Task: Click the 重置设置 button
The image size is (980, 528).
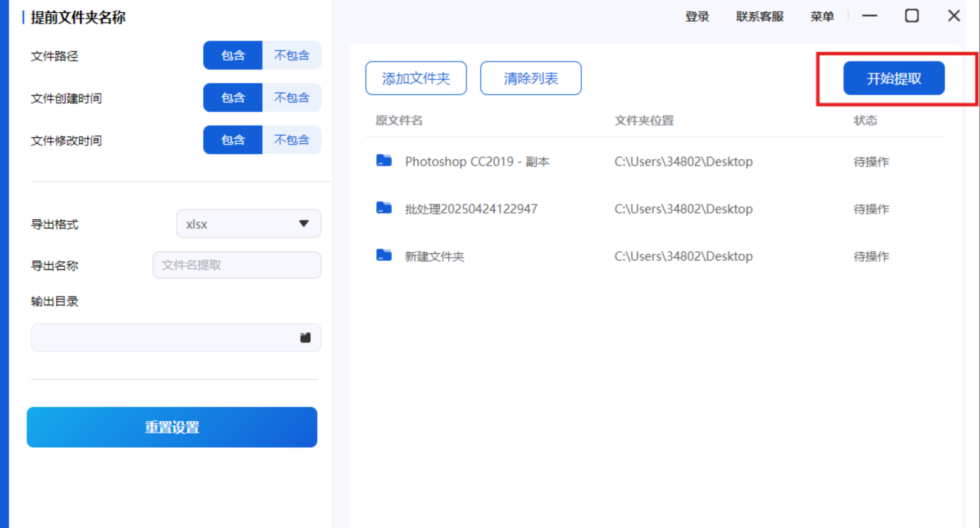Action: pyautogui.click(x=172, y=427)
